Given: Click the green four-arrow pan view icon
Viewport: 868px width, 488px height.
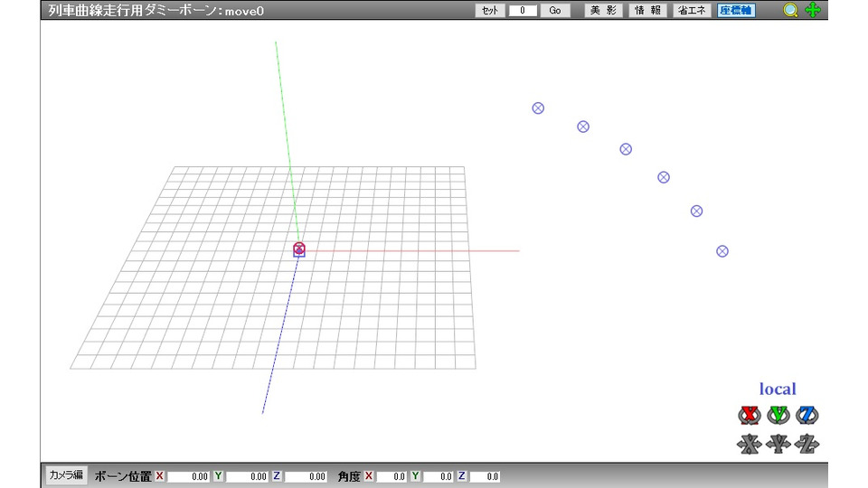Looking at the screenshot, I should coord(813,11).
